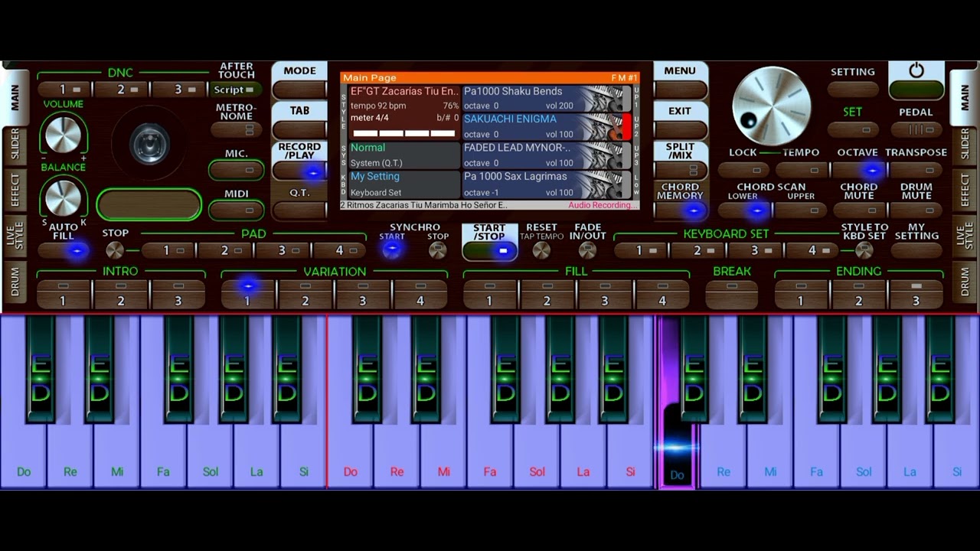Select Variation 3
The image size is (980, 551).
click(x=363, y=295)
